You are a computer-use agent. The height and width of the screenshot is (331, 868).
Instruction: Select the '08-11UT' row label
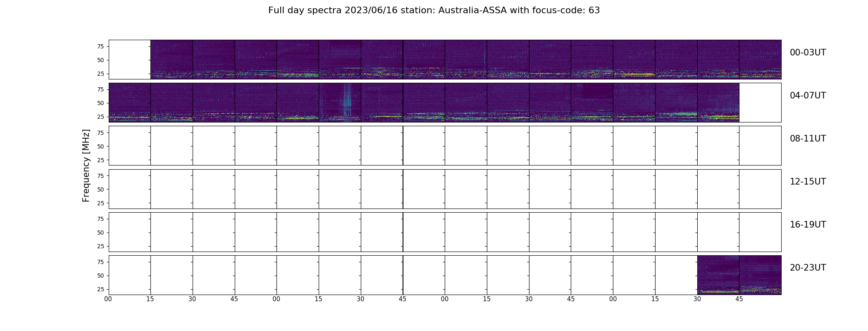point(808,139)
